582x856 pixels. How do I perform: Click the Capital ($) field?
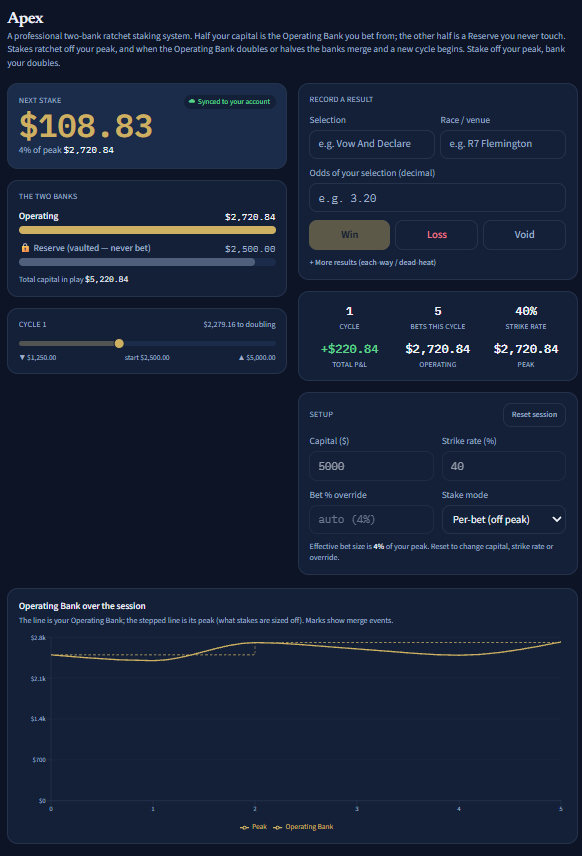pos(371,466)
